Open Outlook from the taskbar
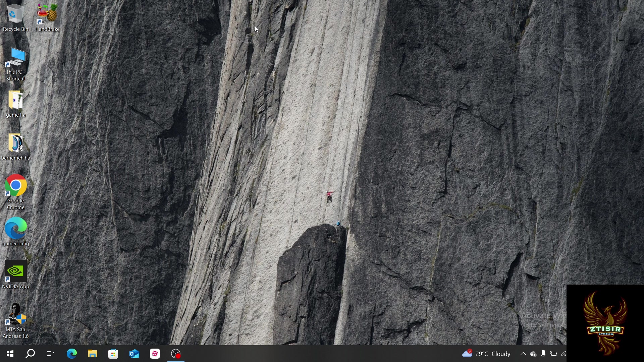 [x=134, y=354]
